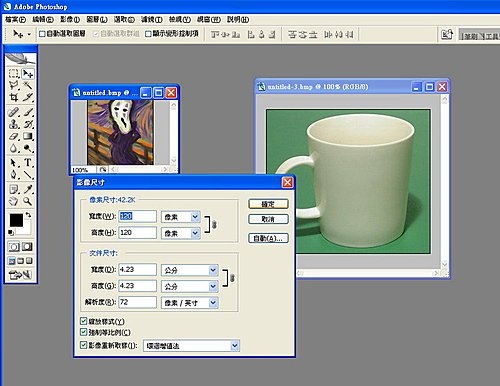This screenshot has width=500, height=386.
Task: Click the resolution field showing 72
Action: pos(137,302)
